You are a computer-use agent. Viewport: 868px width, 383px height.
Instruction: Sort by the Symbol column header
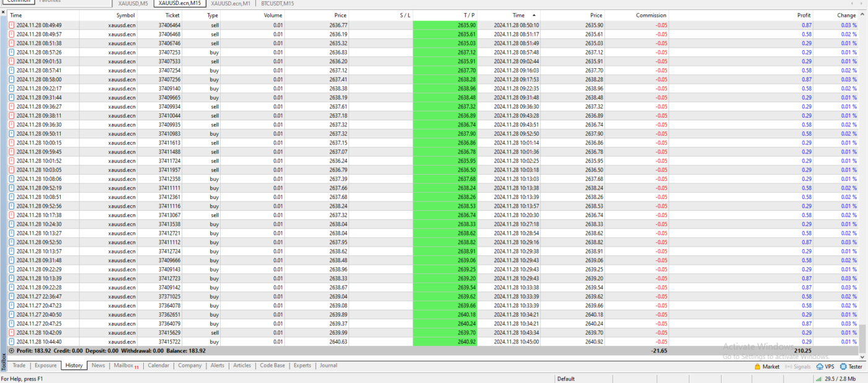coord(125,15)
